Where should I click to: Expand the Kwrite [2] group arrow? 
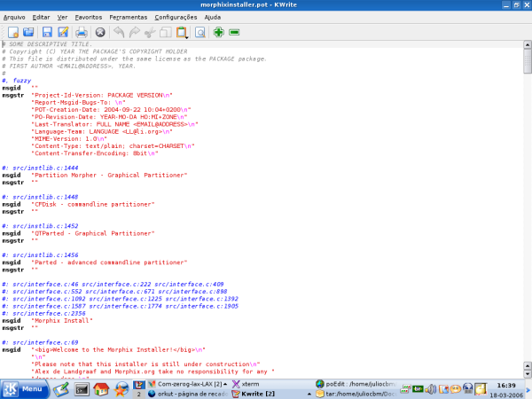pos(309,394)
